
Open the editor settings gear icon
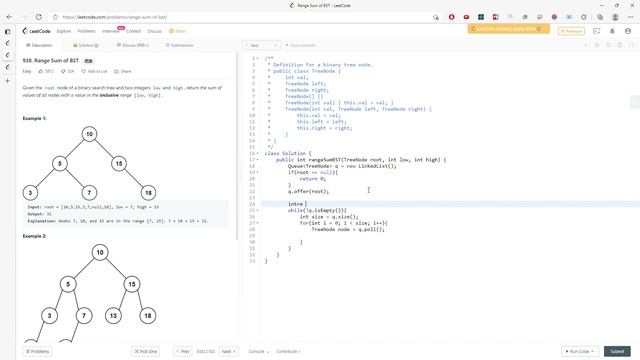(620, 45)
